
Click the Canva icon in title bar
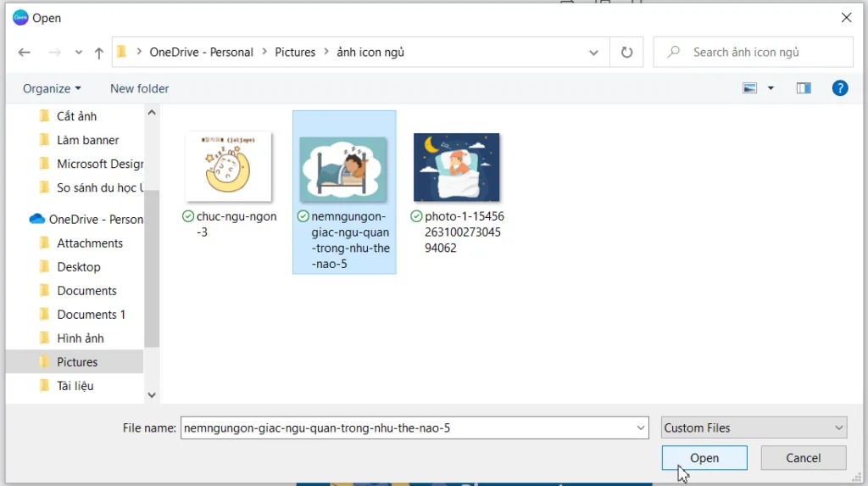click(20, 18)
